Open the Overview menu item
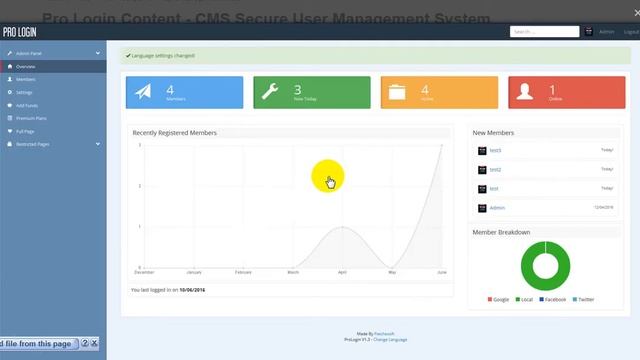640x360 pixels. 53,67
